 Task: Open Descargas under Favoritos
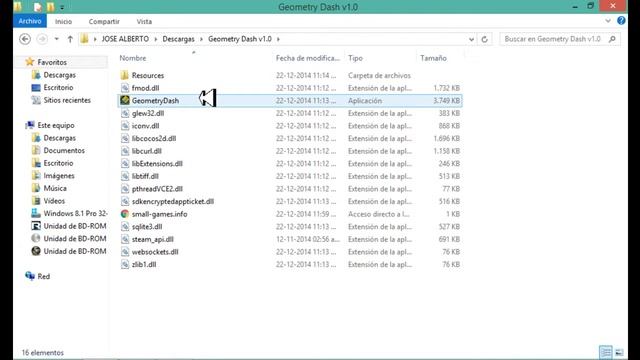point(60,75)
